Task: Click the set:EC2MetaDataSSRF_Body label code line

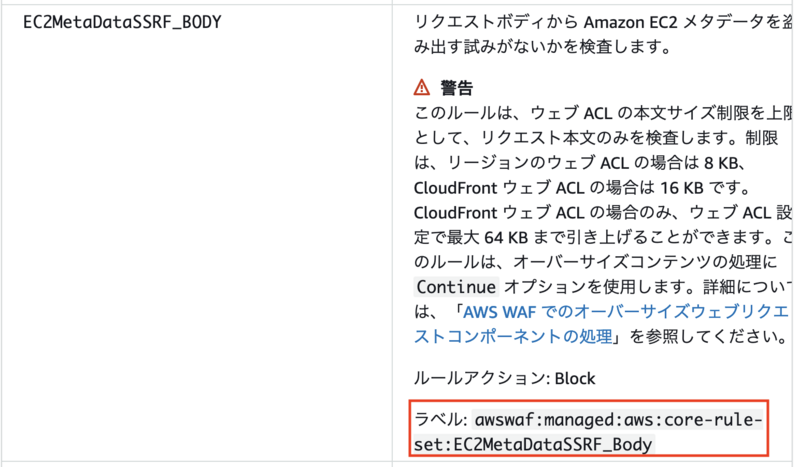Action: (533, 445)
